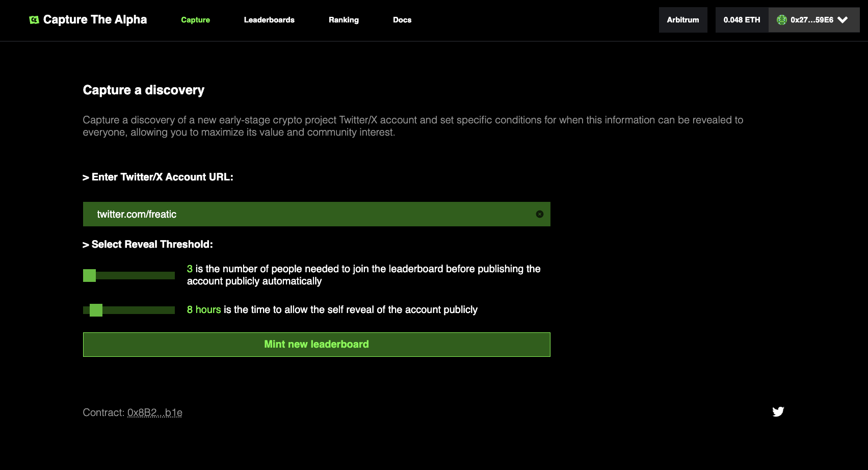Click the 0.048 ETH balance
The height and width of the screenshot is (470, 868).
point(742,20)
